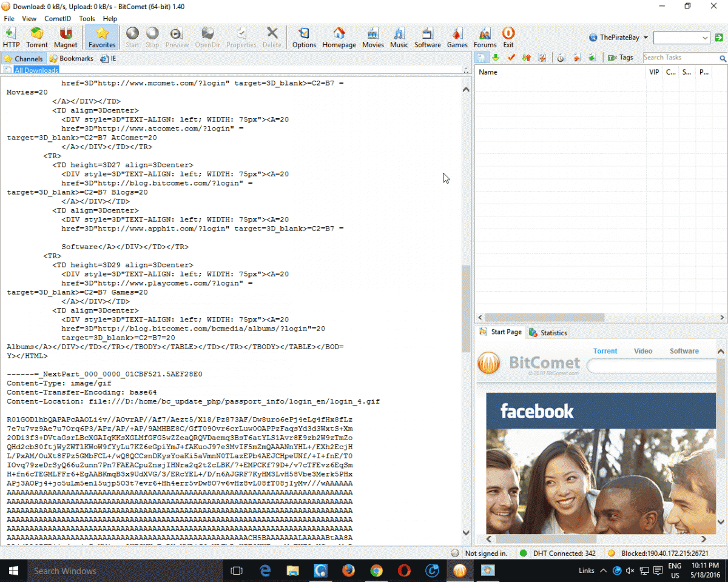The height and width of the screenshot is (582, 728).
Task: Switch to the Start Page tab
Action: point(500,332)
